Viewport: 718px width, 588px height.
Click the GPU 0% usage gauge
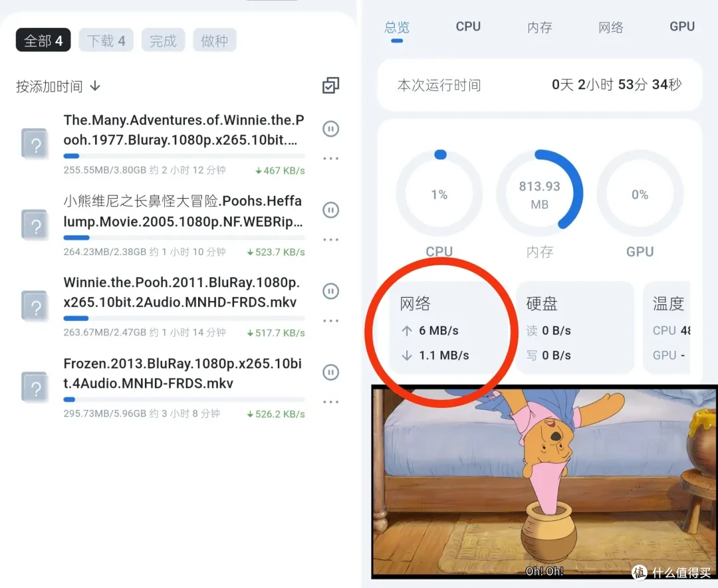pyautogui.click(x=640, y=194)
